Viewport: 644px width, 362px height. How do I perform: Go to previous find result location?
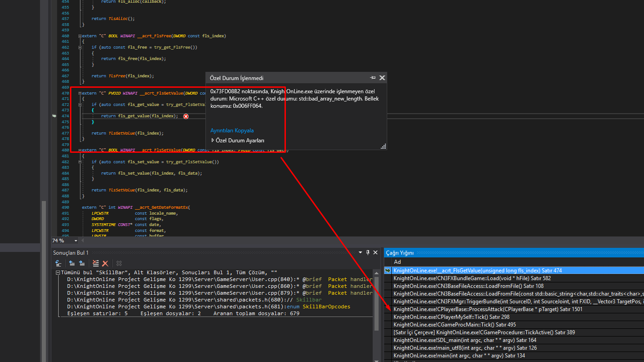pos(72,263)
